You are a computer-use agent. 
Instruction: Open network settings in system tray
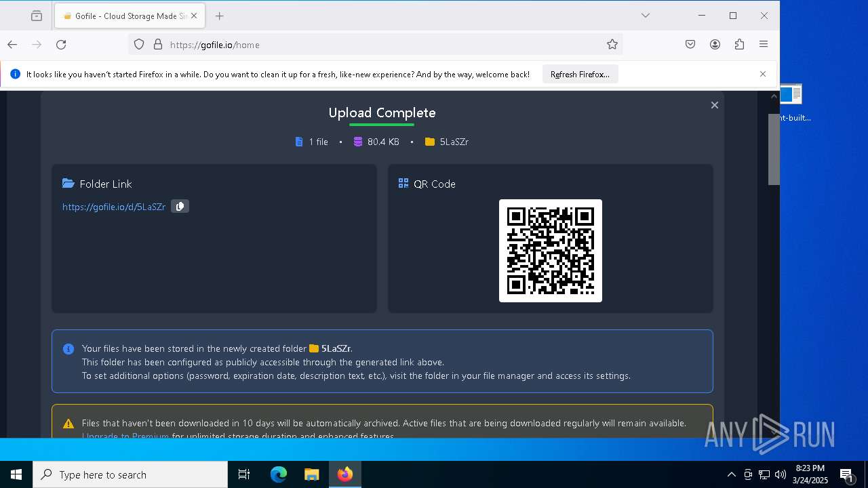pos(764,474)
